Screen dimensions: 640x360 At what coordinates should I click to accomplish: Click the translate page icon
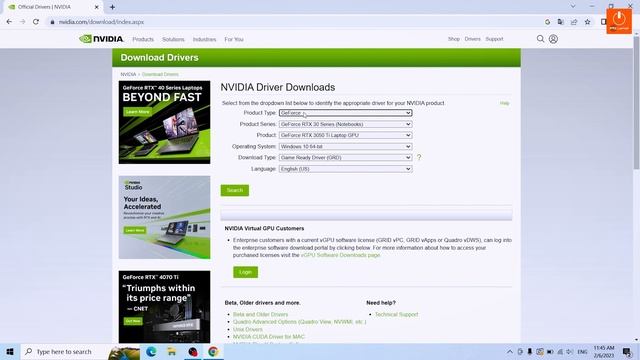click(560, 22)
